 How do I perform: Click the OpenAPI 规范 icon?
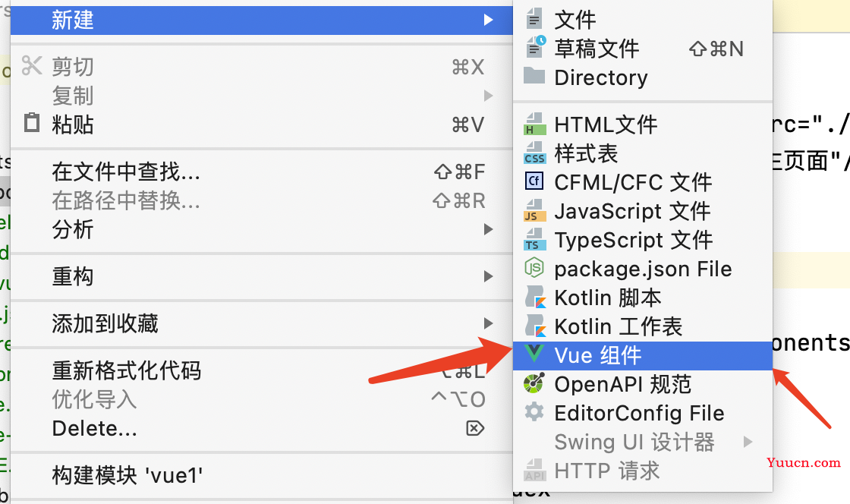pos(534,383)
